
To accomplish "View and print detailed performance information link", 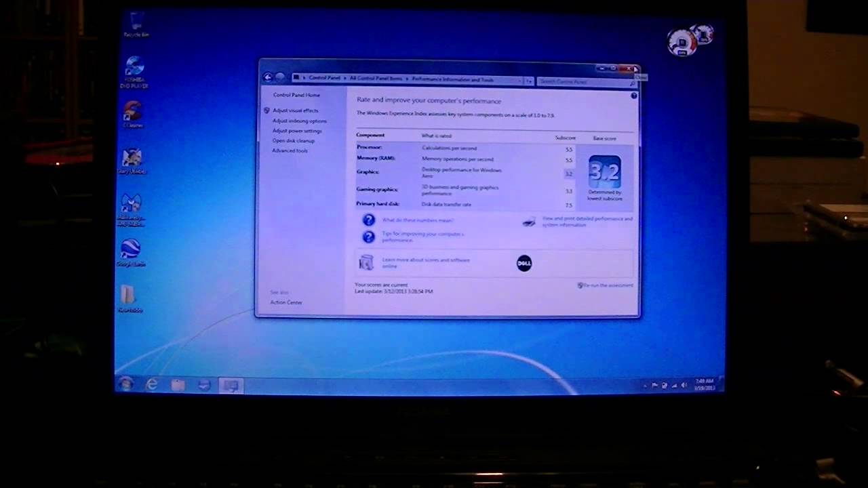I will [587, 222].
